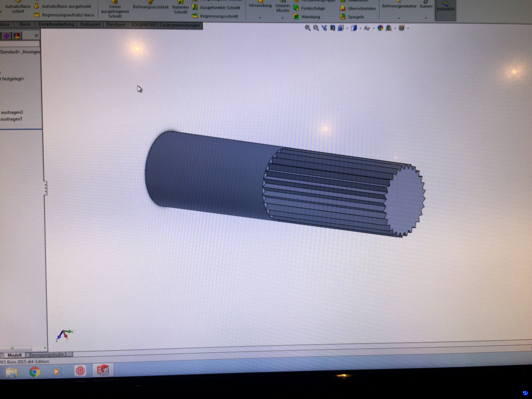Click View Settings monitor icon
Image resolution: width=532 pixels, height=399 pixels.
402,28
